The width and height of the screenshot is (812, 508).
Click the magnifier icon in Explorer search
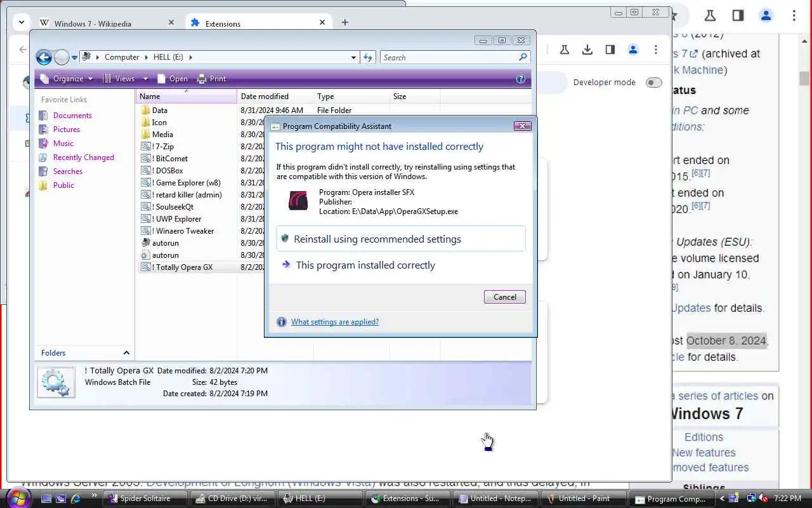click(523, 57)
